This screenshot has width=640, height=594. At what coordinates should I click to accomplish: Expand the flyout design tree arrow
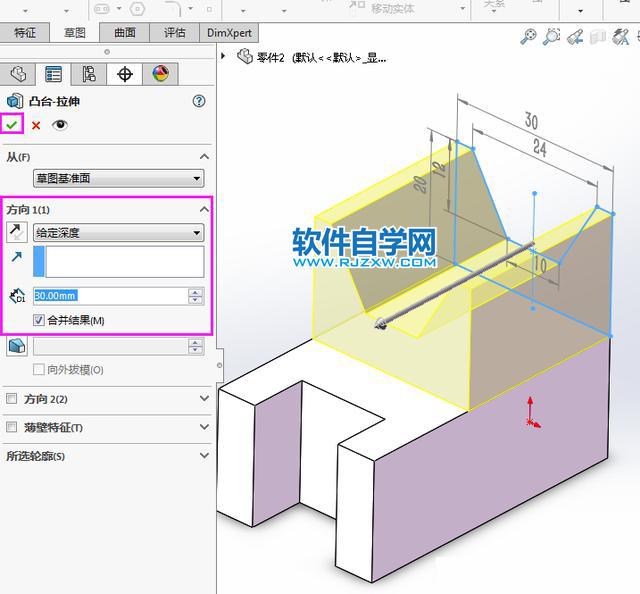[x=223, y=56]
